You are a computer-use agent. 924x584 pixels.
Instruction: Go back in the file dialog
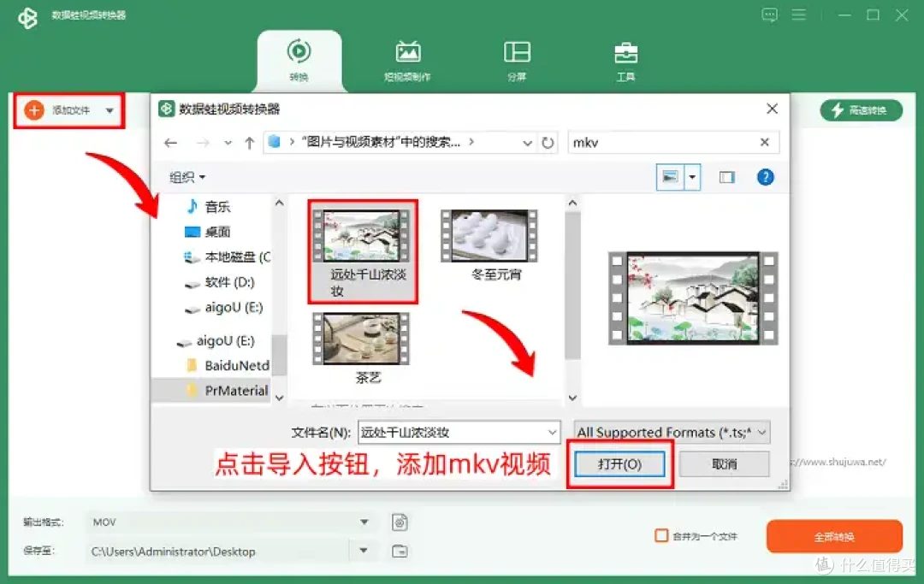pyautogui.click(x=171, y=143)
